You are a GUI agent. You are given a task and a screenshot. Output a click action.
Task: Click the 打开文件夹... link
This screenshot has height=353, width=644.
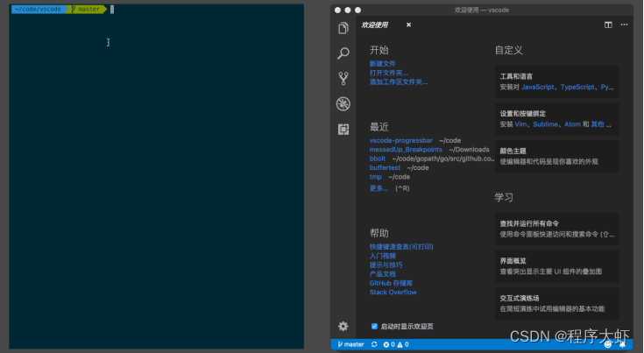388,73
